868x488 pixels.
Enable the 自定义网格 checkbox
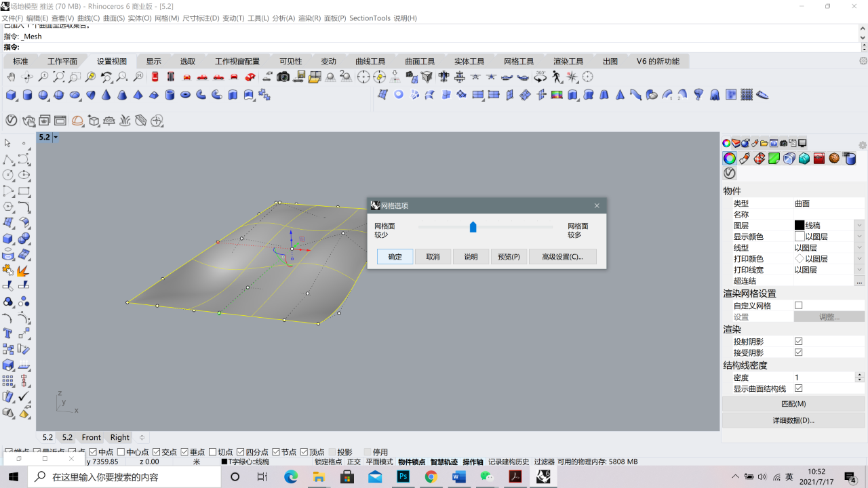click(798, 306)
